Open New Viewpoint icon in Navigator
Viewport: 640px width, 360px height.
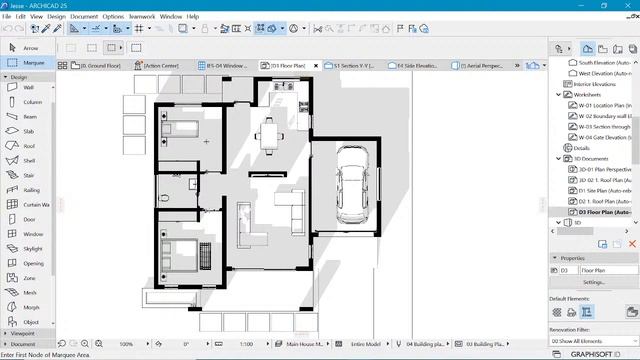[602, 244]
